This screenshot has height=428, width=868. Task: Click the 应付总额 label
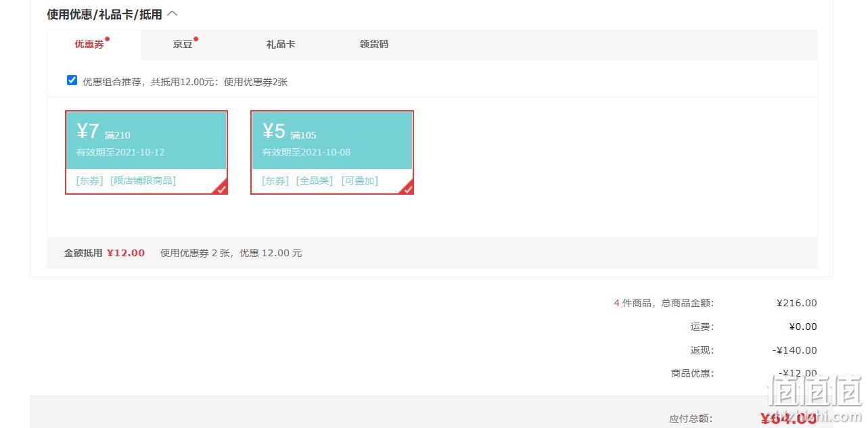pyautogui.click(x=691, y=419)
